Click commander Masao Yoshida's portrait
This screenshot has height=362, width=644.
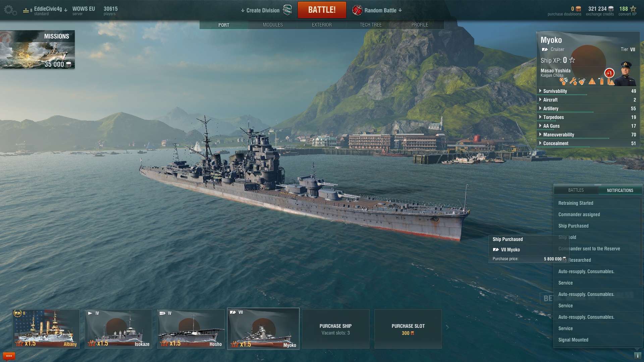click(x=626, y=73)
